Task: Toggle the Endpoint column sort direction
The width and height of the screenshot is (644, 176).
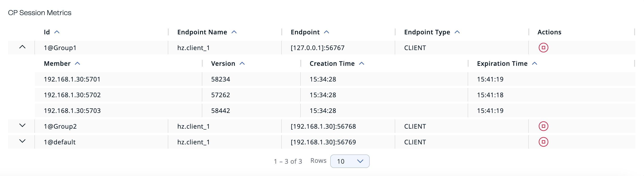Action: (x=326, y=32)
